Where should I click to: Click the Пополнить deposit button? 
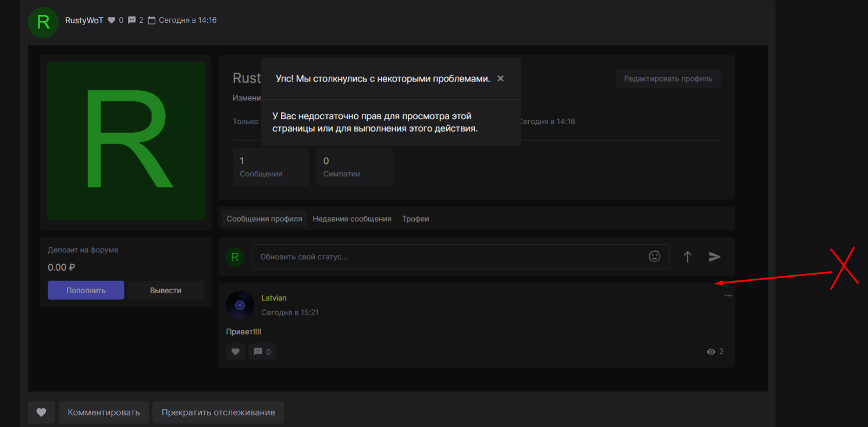[x=86, y=290]
